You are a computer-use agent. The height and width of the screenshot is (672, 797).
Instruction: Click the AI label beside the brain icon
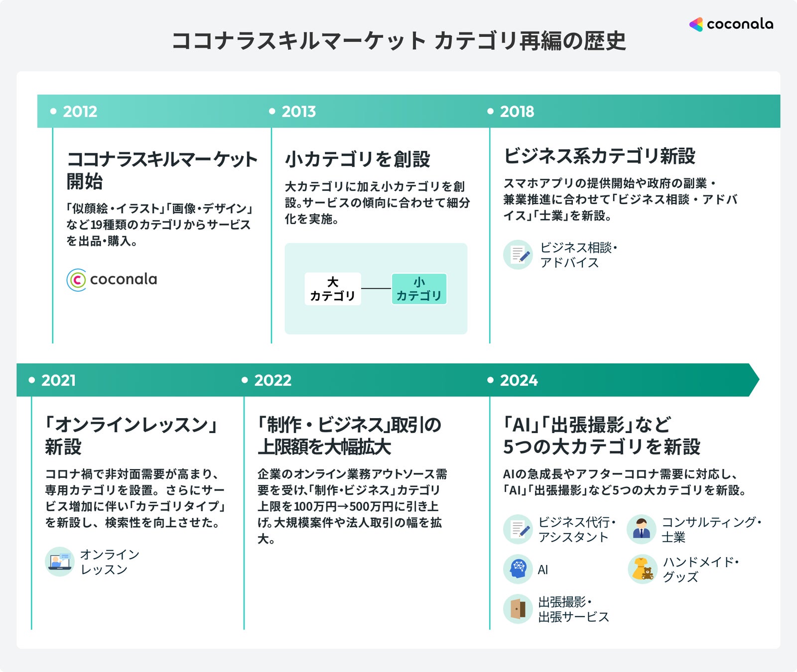(543, 570)
